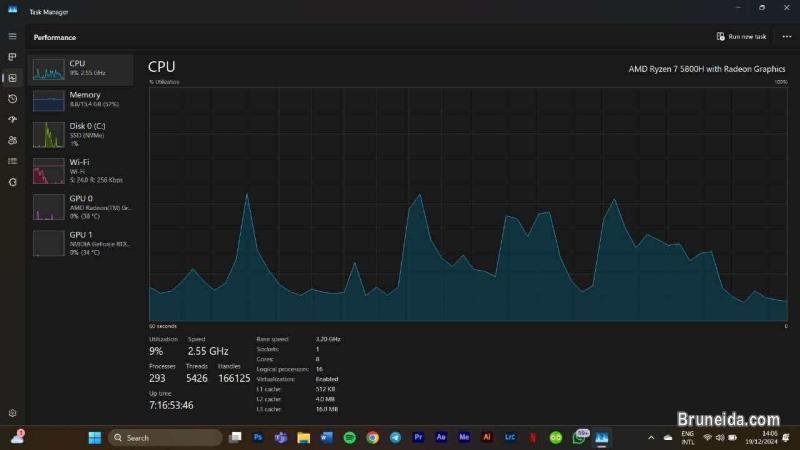The image size is (800, 450).
Task: Open Google Chrome from the taskbar
Action: [x=372, y=438]
